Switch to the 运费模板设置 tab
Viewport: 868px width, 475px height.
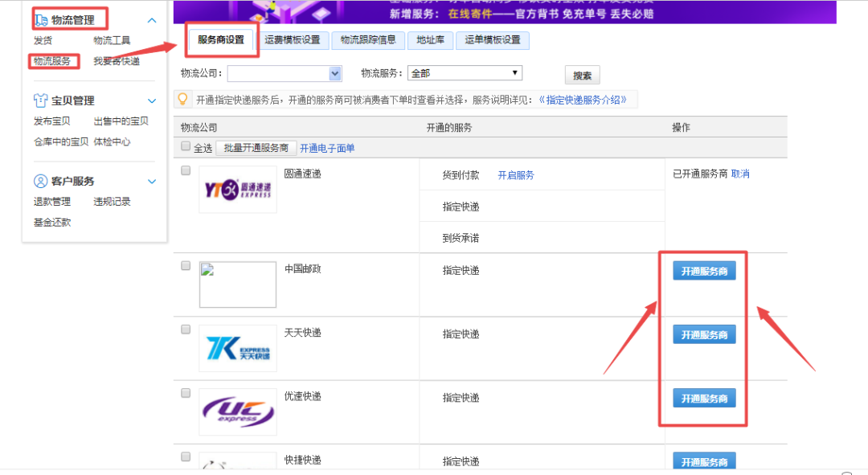[293, 40]
